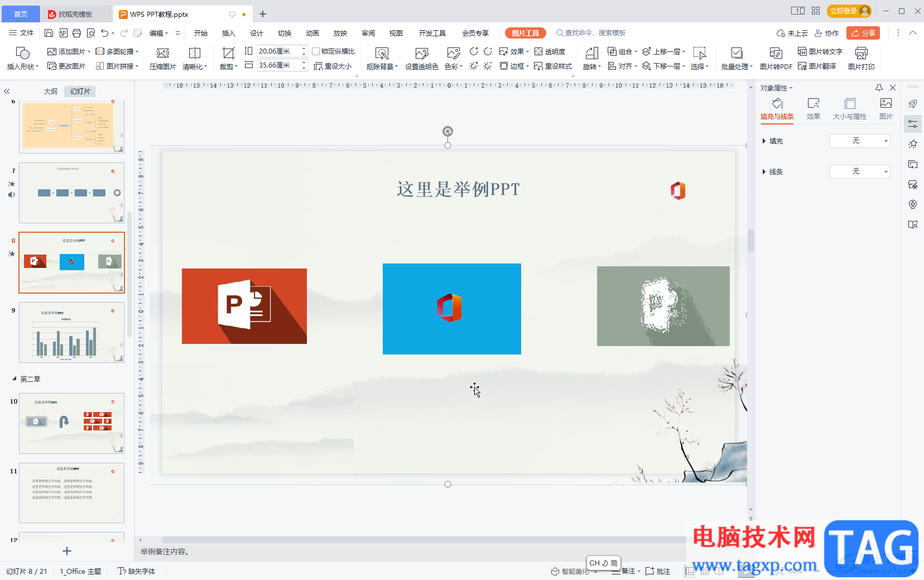Click 图片打印 (Picture Print) icon

(862, 58)
